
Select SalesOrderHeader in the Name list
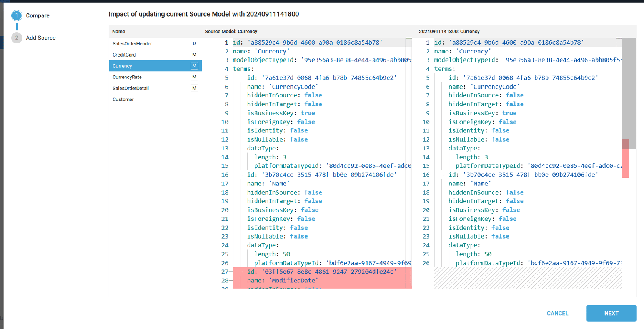155,43
